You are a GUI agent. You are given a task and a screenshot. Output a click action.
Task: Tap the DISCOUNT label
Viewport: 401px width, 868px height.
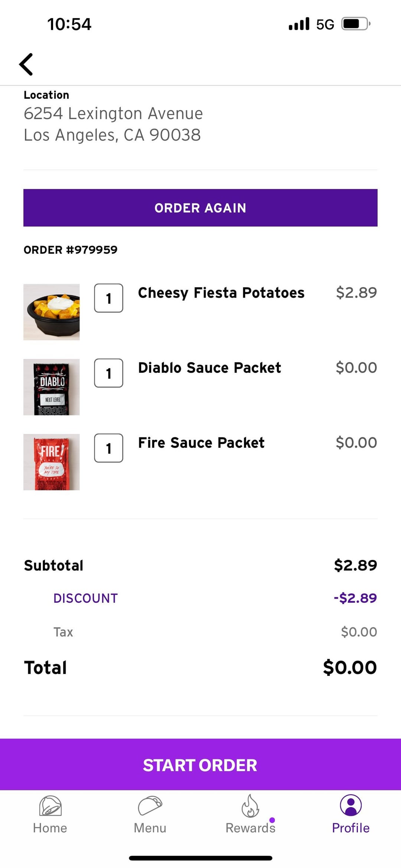tap(86, 598)
